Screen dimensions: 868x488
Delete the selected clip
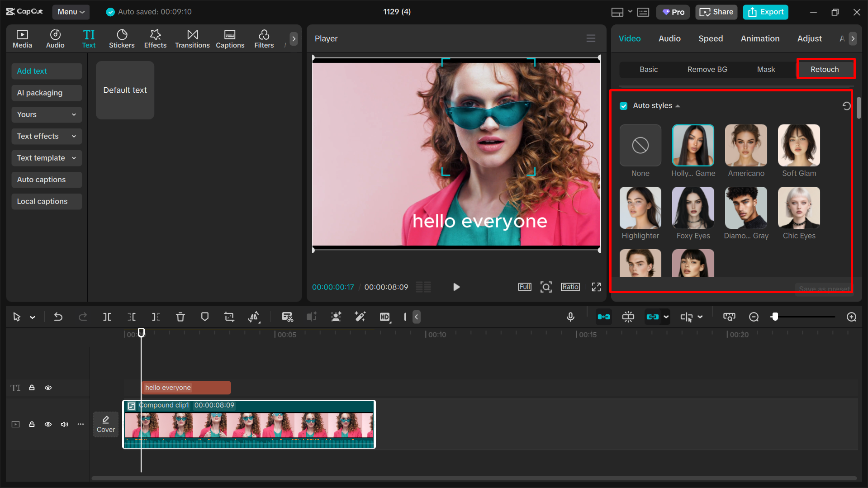[x=180, y=317]
